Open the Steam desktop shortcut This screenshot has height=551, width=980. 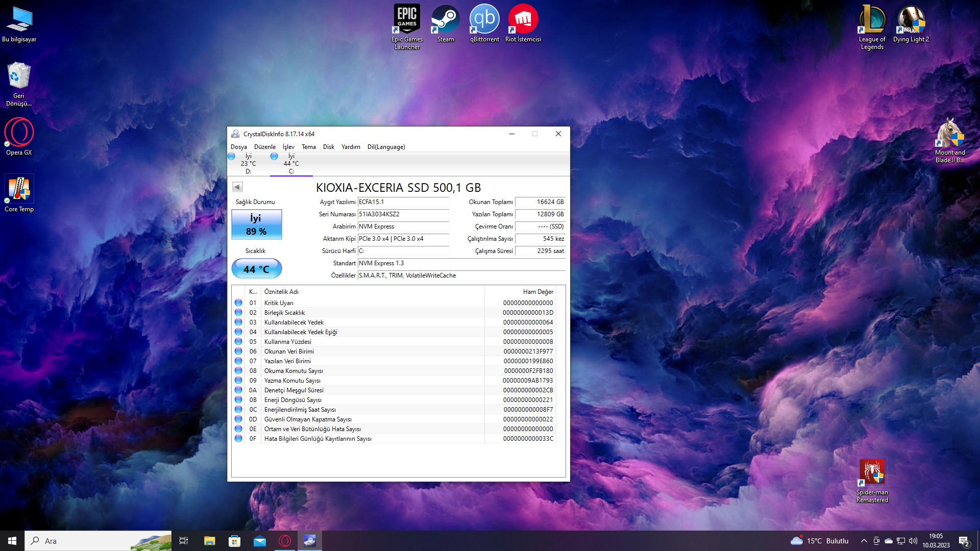(446, 24)
